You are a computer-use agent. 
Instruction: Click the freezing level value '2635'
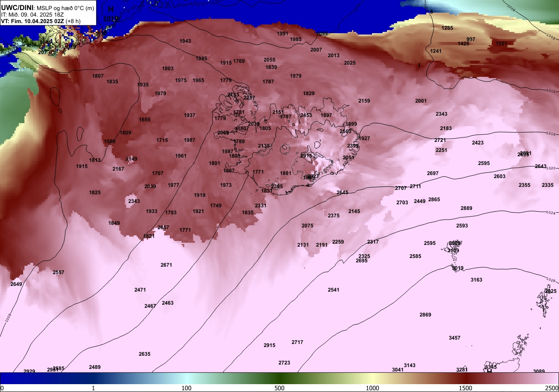(145, 354)
